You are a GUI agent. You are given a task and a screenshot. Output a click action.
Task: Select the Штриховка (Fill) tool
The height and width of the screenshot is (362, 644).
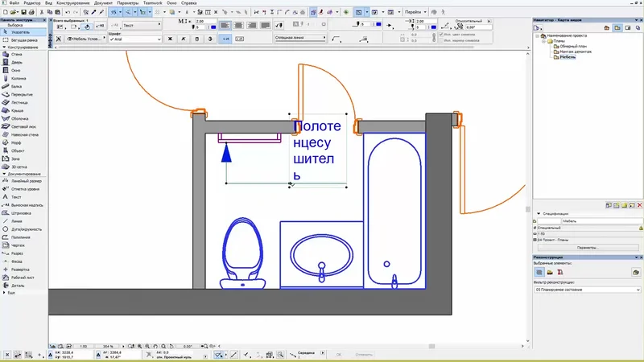21,213
